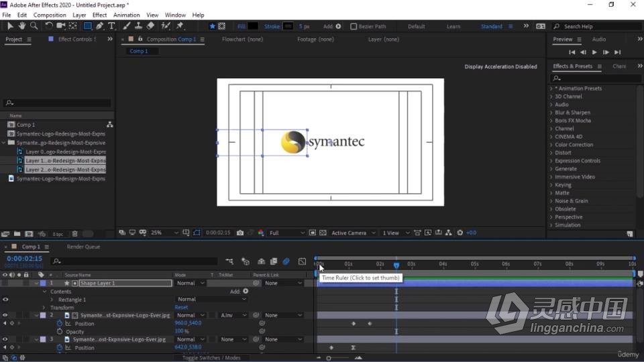Click the timeline zoom slider handle
This screenshot has height=362, width=644.
[x=329, y=358]
